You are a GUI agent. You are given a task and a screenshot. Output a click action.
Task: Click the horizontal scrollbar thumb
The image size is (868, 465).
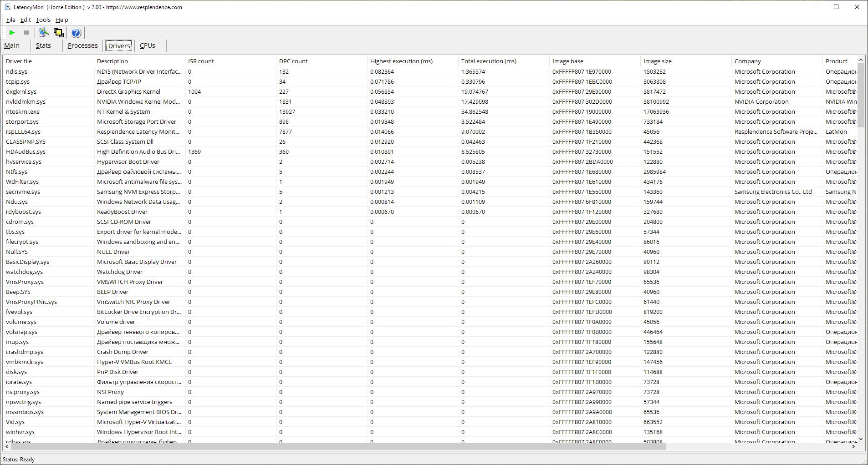pyautogui.click(x=338, y=447)
